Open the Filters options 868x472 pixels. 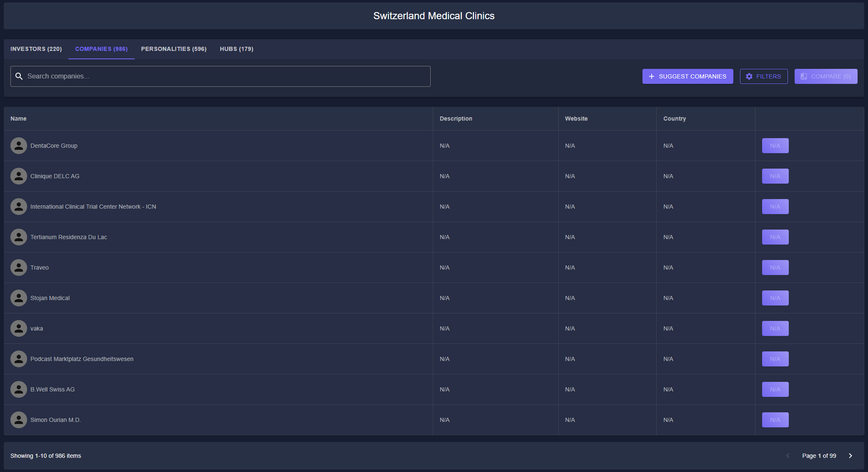(x=763, y=76)
